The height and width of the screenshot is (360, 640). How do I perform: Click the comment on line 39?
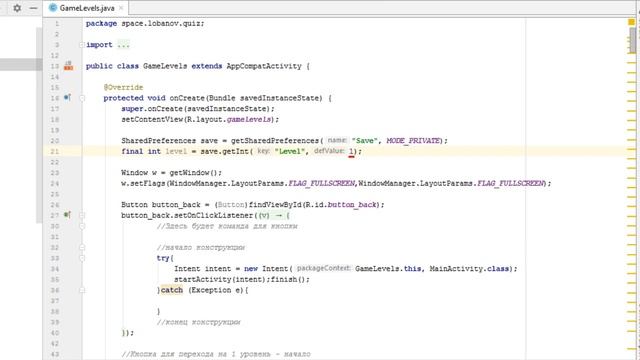[x=199, y=322]
